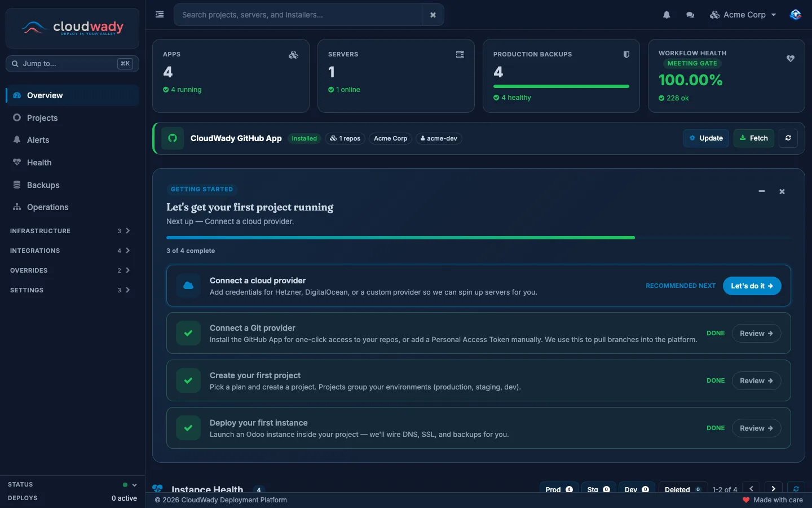Image resolution: width=812 pixels, height=508 pixels.
Task: Click the green status indicator dot
Action: click(x=125, y=485)
